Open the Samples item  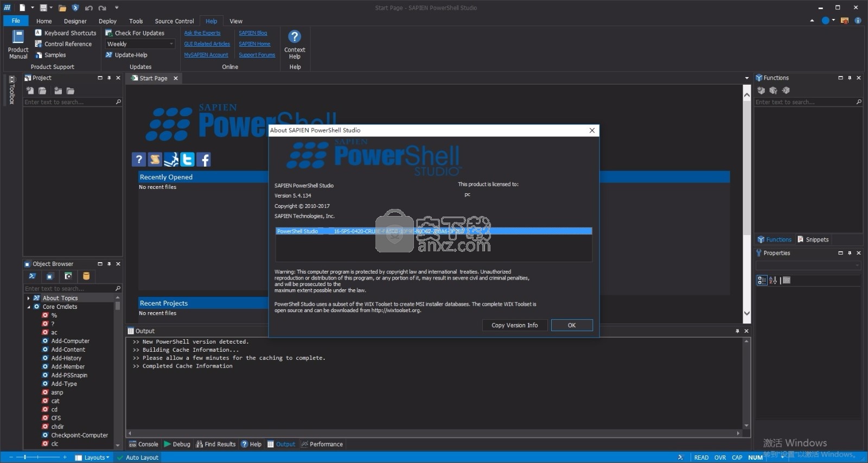pos(50,55)
